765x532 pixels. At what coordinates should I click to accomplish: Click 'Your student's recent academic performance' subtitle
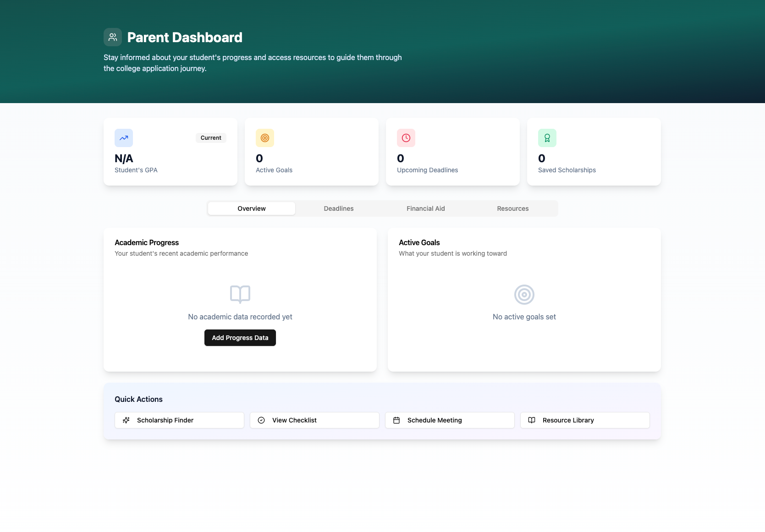click(182, 253)
